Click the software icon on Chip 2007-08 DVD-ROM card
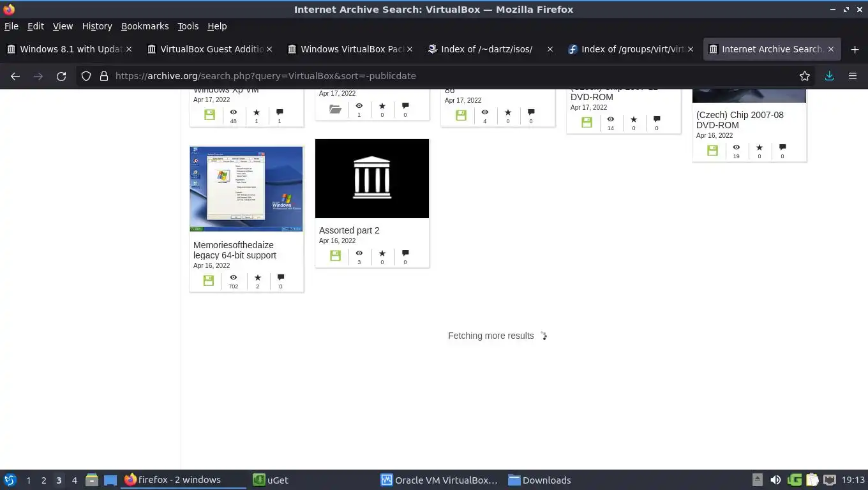868x490 pixels. [712, 151]
